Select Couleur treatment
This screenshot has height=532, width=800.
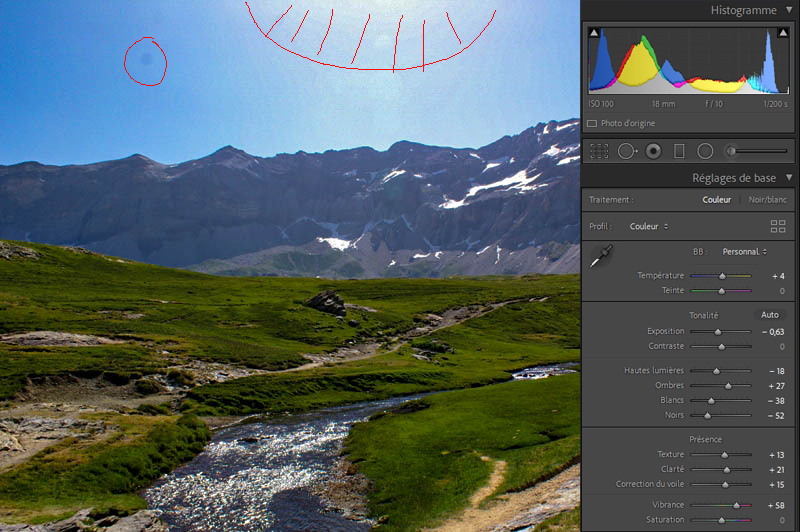[x=716, y=200]
